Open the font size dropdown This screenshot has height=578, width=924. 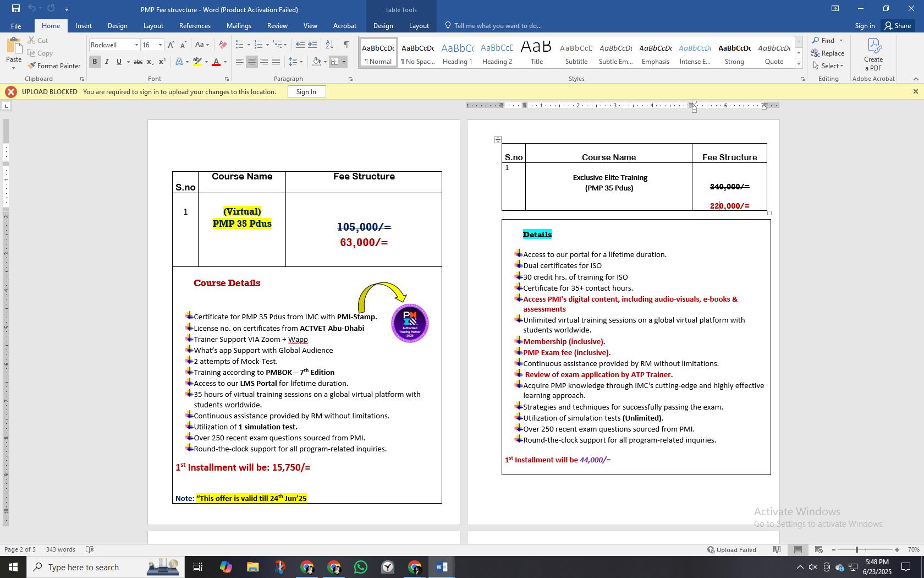tap(160, 45)
